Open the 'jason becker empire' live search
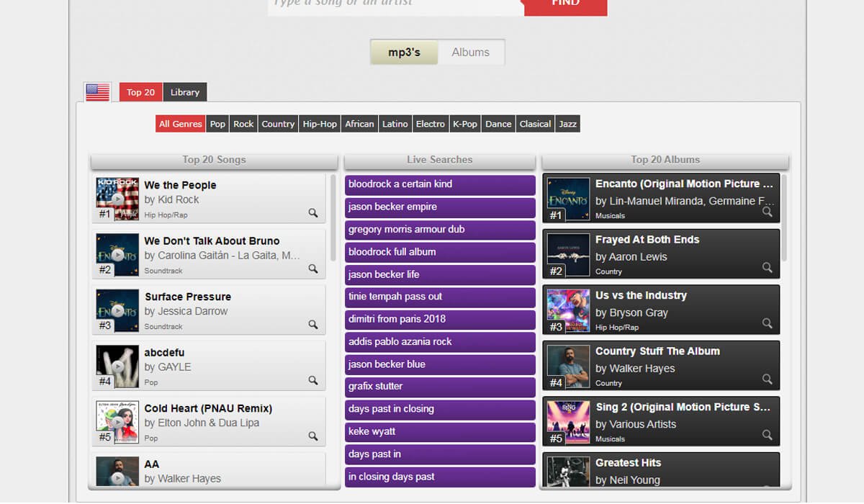864x504 pixels. tap(439, 207)
